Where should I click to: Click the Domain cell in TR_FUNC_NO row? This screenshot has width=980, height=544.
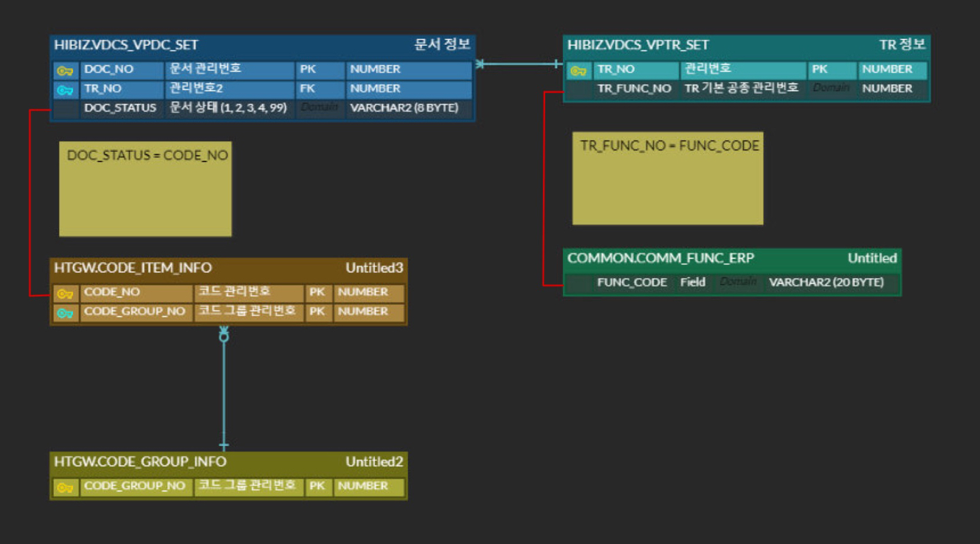831,89
